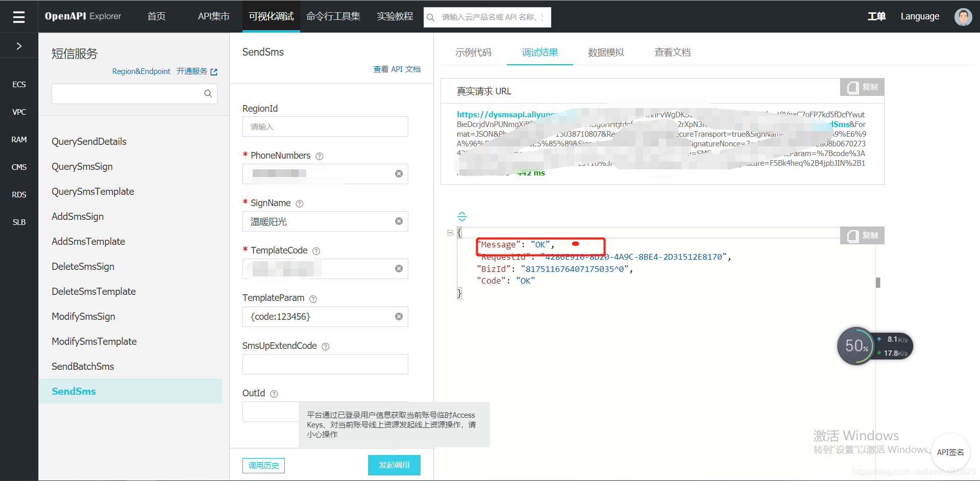Click 调用历史 button
Image resolution: width=980 pixels, height=481 pixels.
263,465
